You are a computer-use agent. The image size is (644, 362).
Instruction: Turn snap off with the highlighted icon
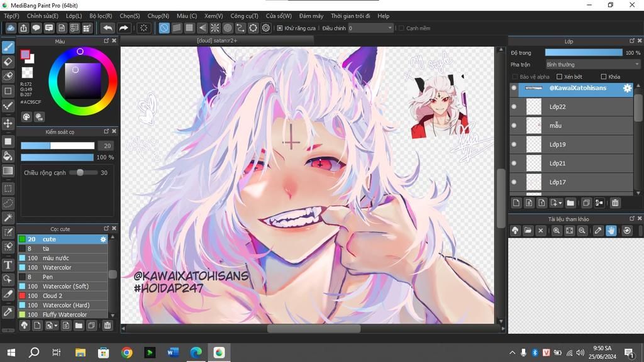tap(164, 28)
